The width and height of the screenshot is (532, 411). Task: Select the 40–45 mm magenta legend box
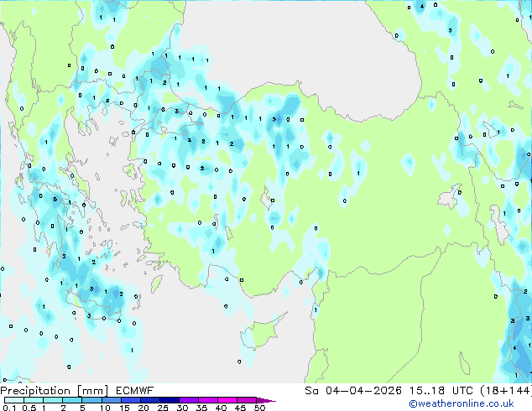coord(227,400)
